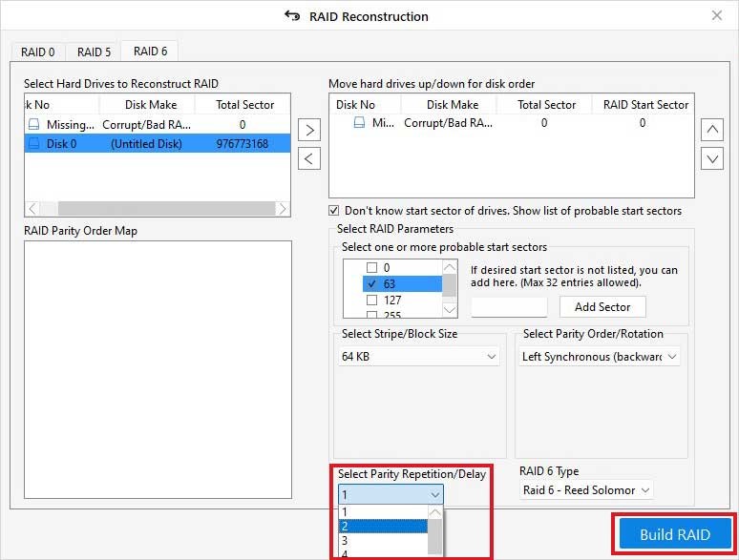Screen dimensions: 739x560
Task: Move hard drive down in disk order
Action: click(x=712, y=158)
